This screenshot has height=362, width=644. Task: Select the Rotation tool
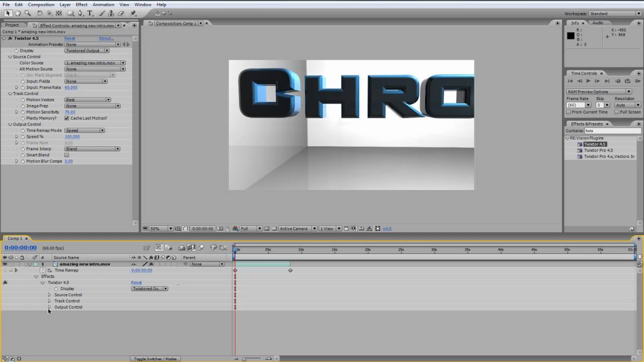coord(40,14)
